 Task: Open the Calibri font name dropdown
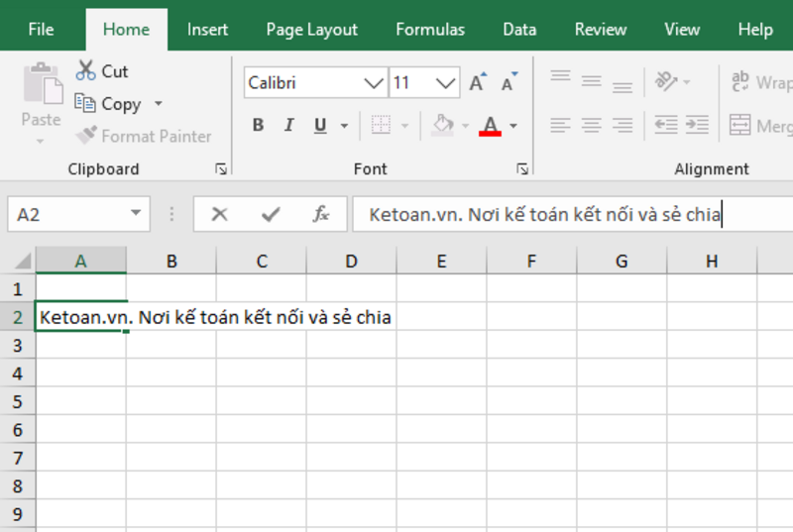click(x=374, y=83)
